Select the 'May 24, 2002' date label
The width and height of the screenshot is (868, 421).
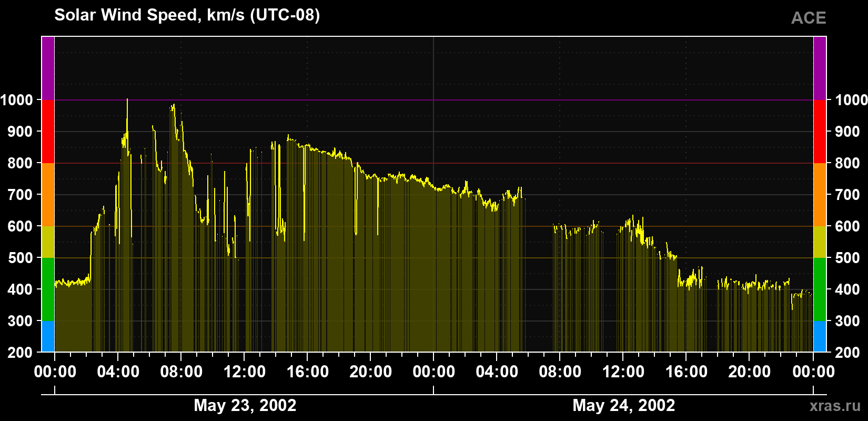click(x=623, y=405)
